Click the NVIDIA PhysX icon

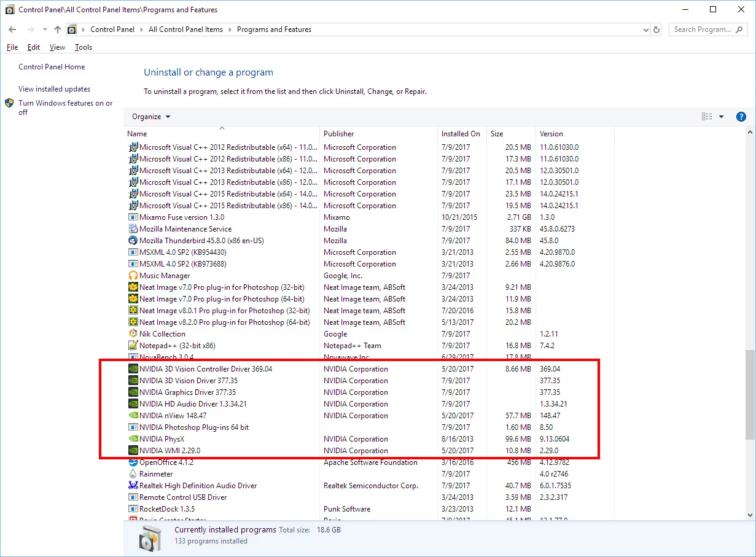tap(133, 439)
